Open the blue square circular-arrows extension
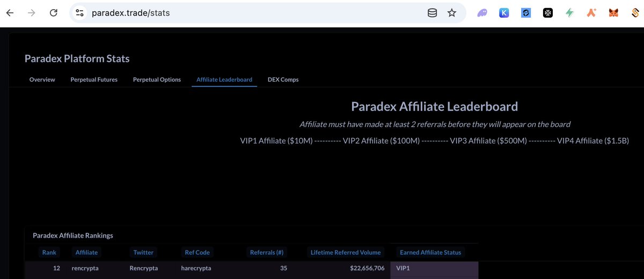The width and height of the screenshot is (644, 279). [526, 13]
